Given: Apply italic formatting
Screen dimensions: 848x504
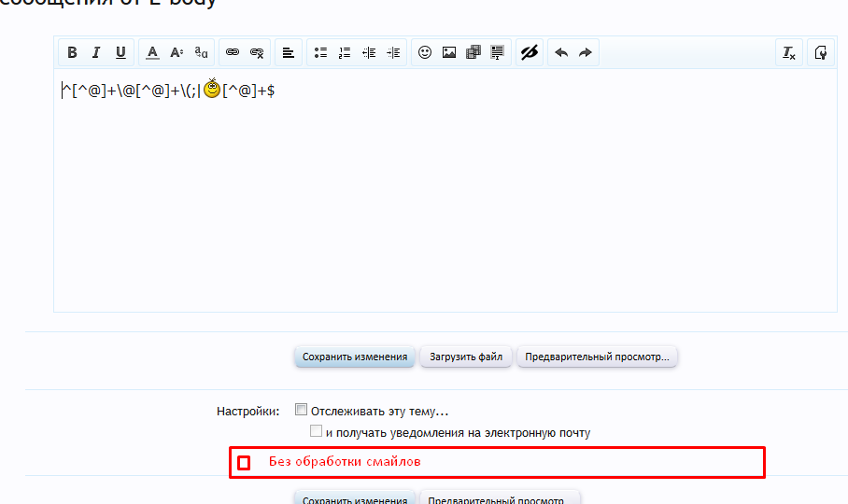Looking at the screenshot, I should (x=95, y=53).
